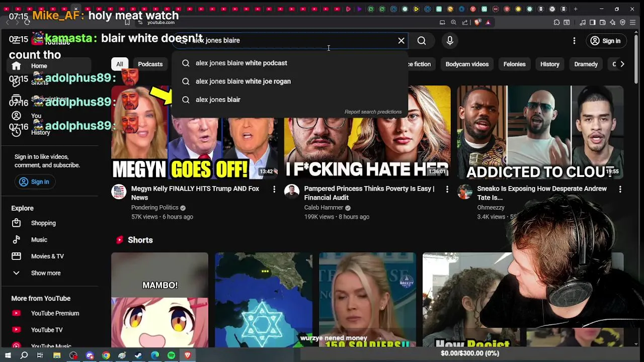644x362 pixels.
Task: Open Caleb Hammer channel name
Action: click(324, 208)
